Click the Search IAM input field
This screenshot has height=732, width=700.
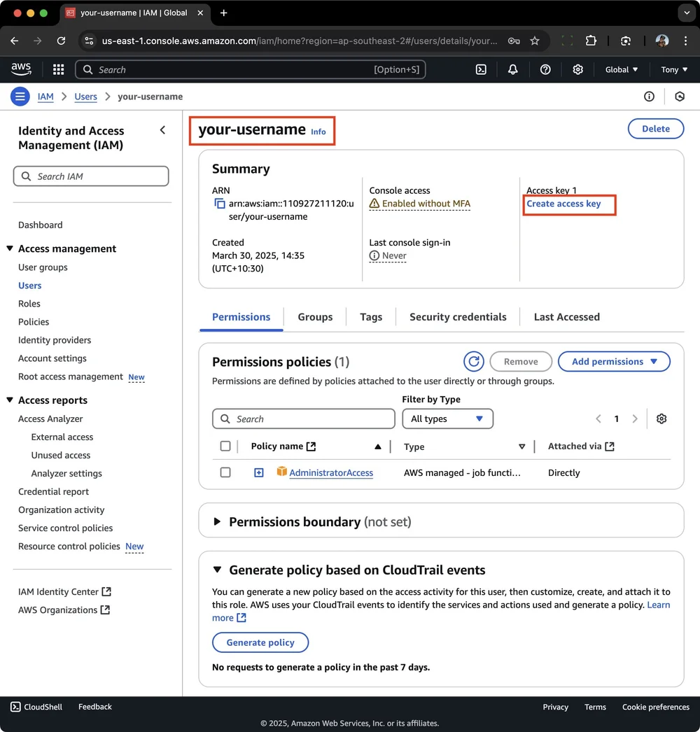click(91, 176)
